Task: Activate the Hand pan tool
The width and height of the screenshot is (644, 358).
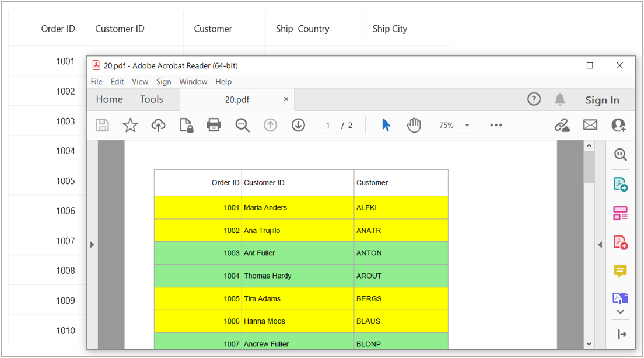Action: click(x=414, y=125)
